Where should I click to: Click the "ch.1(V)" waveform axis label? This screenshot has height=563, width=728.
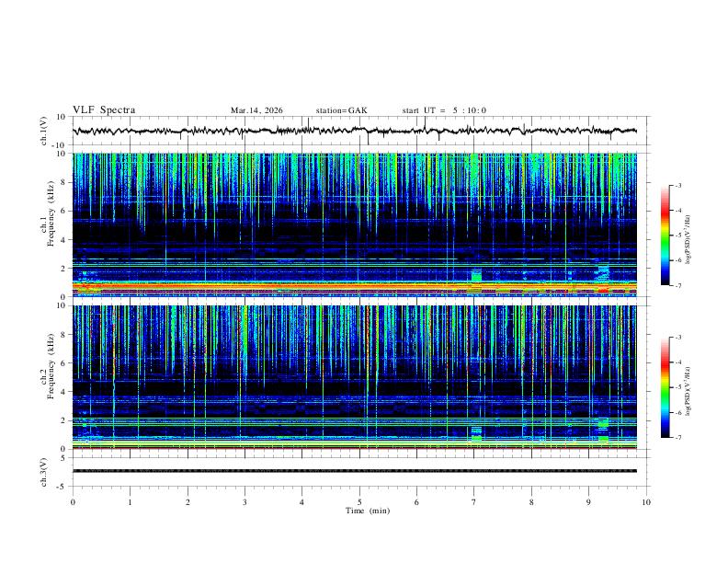[x=44, y=131]
